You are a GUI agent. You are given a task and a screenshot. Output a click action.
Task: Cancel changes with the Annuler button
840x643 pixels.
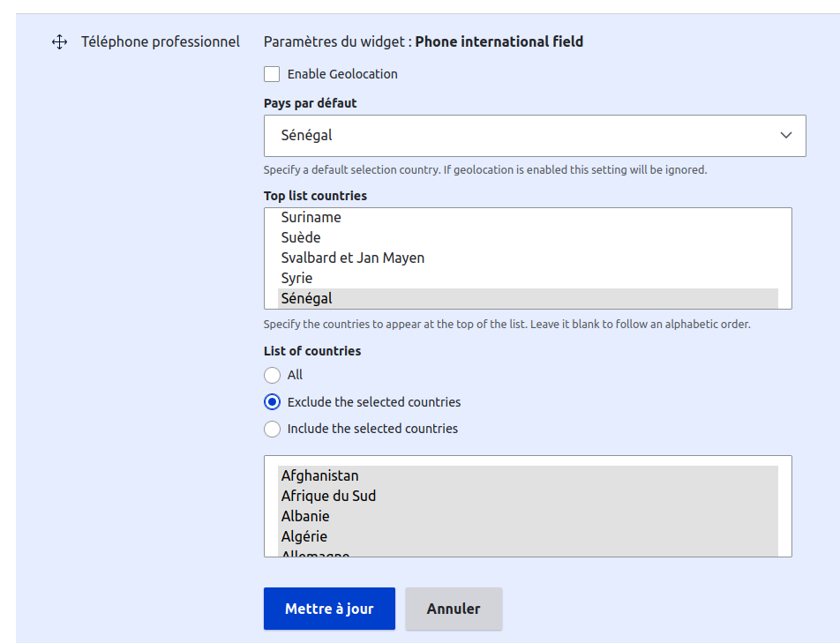454,609
